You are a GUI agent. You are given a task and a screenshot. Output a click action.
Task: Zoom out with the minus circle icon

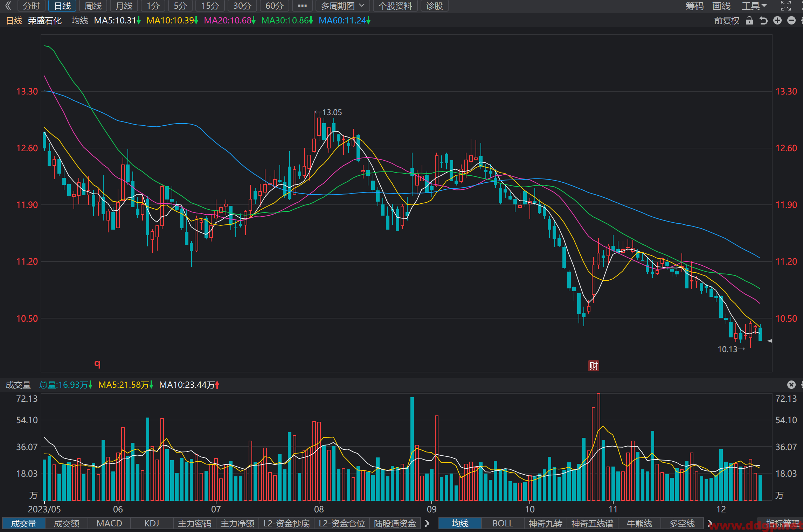(x=791, y=21)
